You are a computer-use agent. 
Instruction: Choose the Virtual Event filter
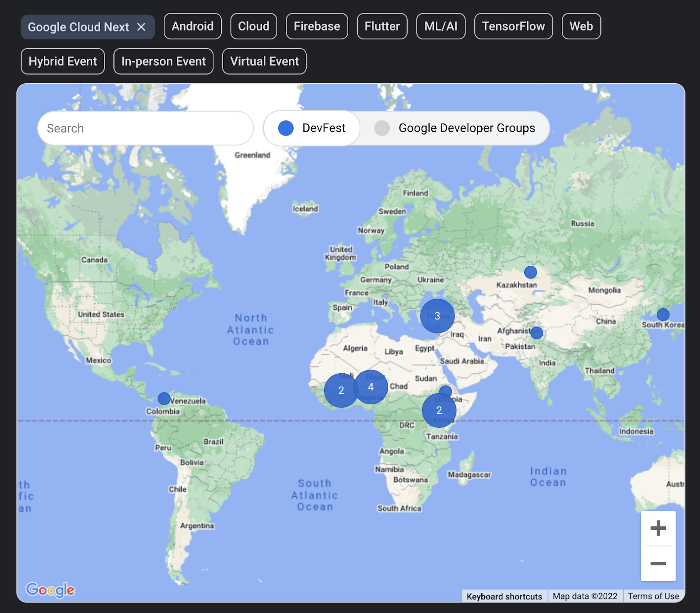(264, 61)
